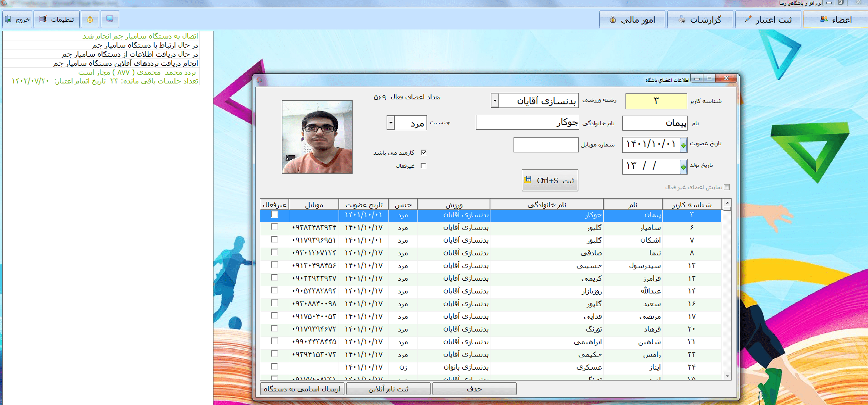Click the member photo thumbnail

coord(317,137)
